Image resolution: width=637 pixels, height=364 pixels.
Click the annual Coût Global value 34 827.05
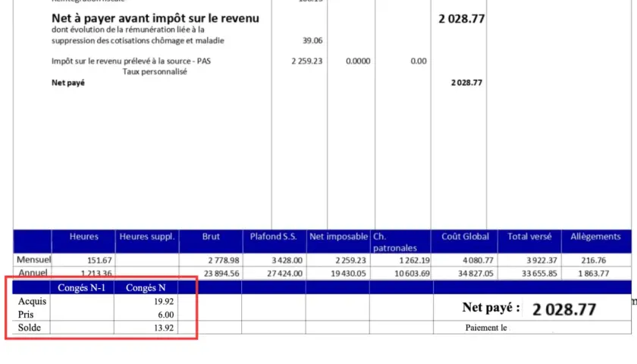pos(475,274)
